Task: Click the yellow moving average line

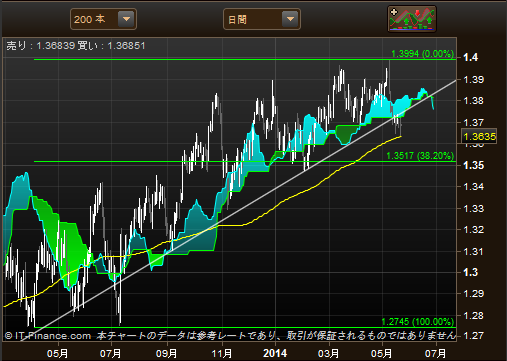Action: pos(300,193)
